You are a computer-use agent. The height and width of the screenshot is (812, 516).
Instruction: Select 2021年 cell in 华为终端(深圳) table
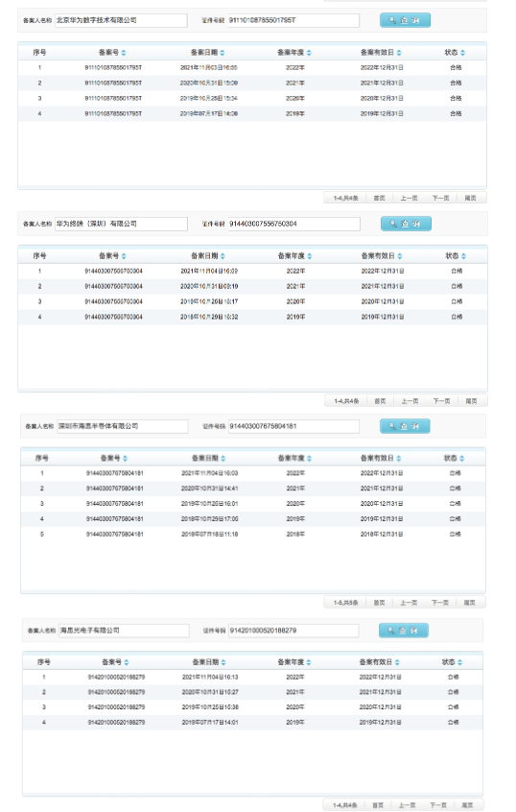(x=295, y=286)
